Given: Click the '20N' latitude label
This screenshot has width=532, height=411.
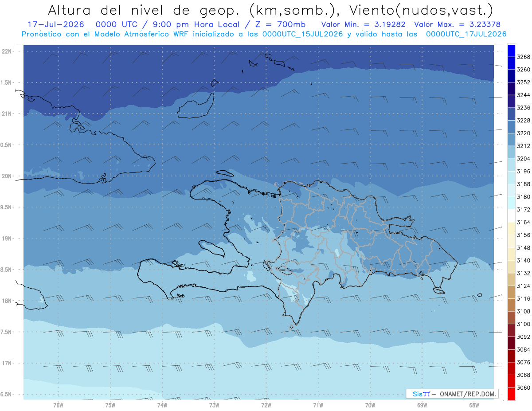Looking at the screenshot, I should point(7,176).
